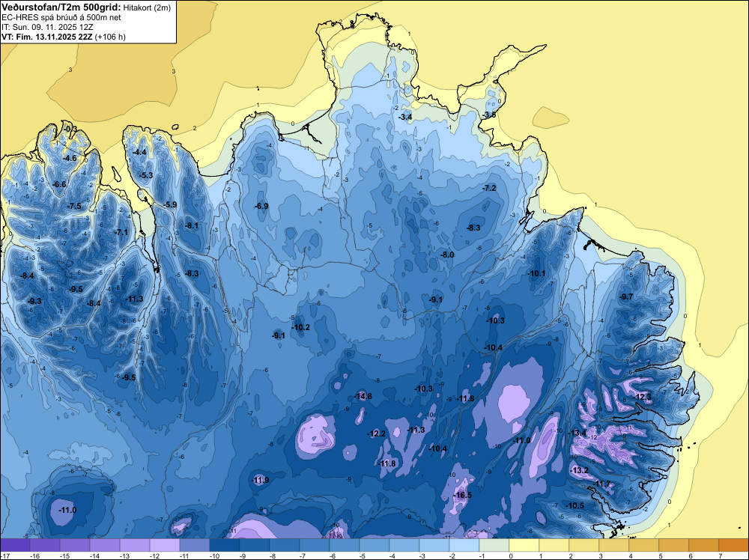
Task: Click the '-5.3' temperature value
Action: click(146, 176)
